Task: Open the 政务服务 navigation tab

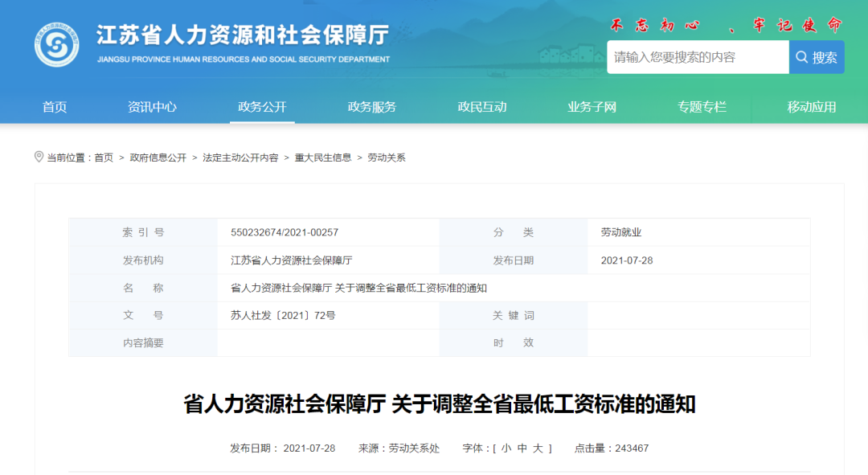Action: (372, 107)
